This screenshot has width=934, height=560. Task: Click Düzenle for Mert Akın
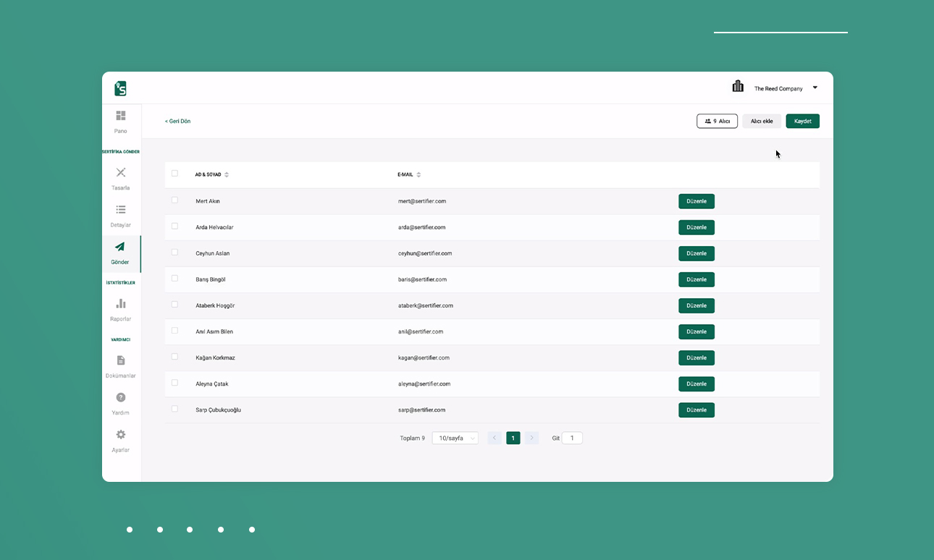click(697, 201)
